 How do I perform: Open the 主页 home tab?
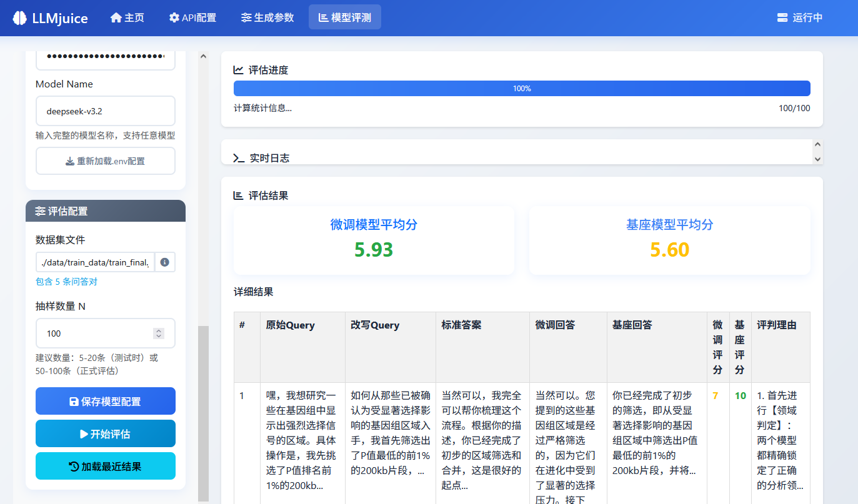pos(127,17)
